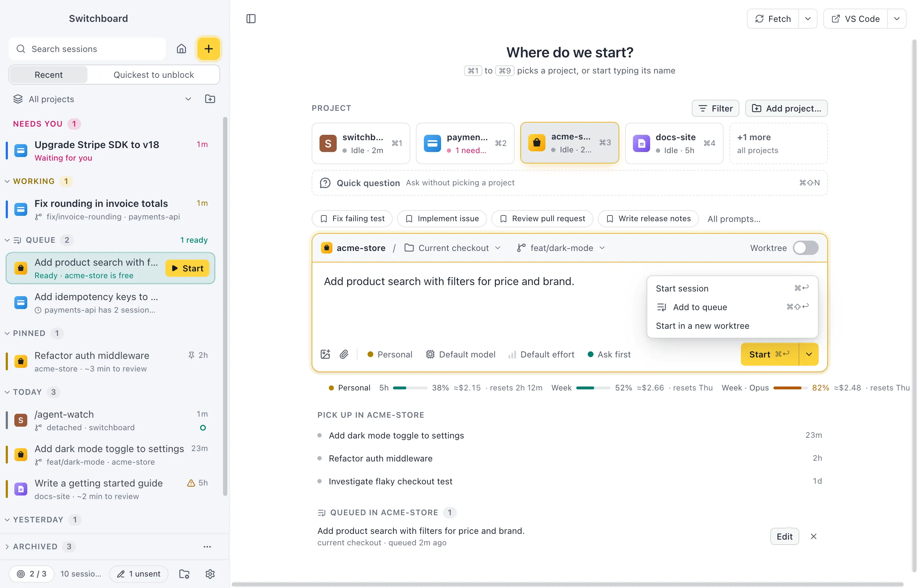
Task: Click the 5h 38% usage bar
Action: pyautogui.click(x=410, y=388)
